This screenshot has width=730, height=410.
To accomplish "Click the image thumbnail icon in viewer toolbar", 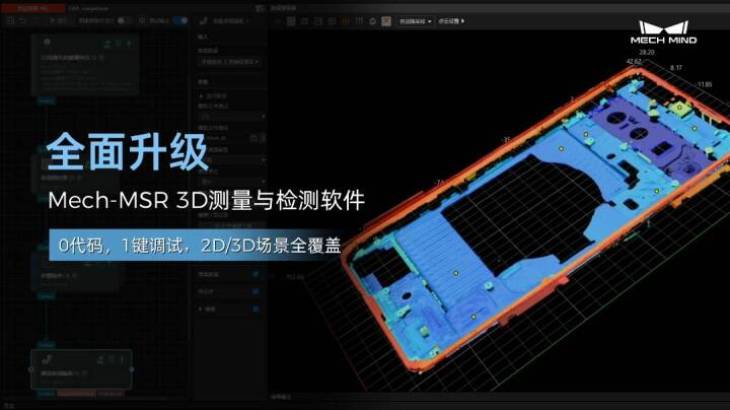I will 386,21.
